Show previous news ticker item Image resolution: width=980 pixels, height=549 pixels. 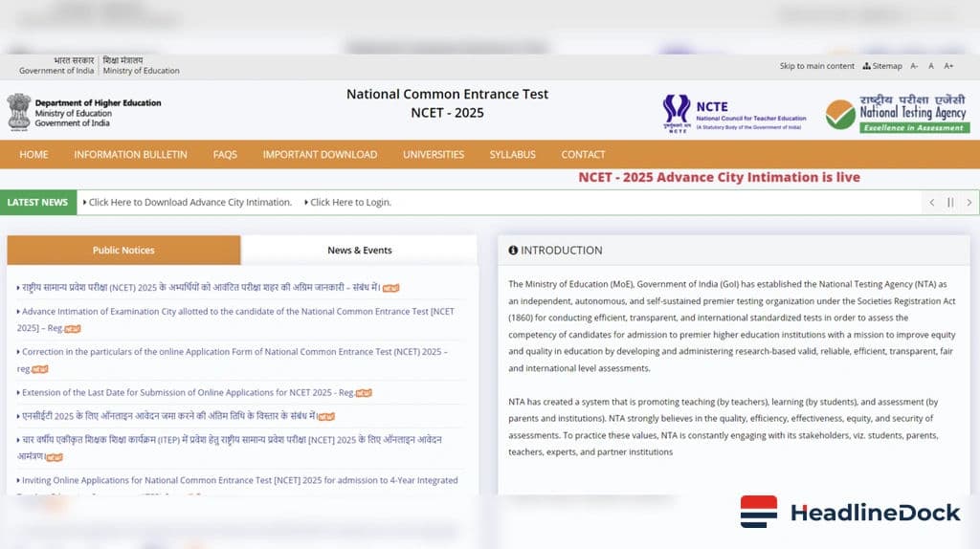tap(932, 203)
